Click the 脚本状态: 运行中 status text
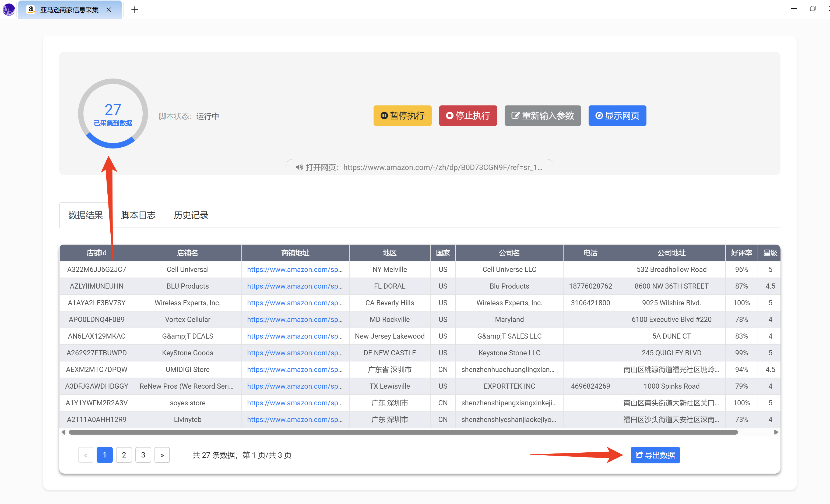The image size is (830, 504). [189, 116]
